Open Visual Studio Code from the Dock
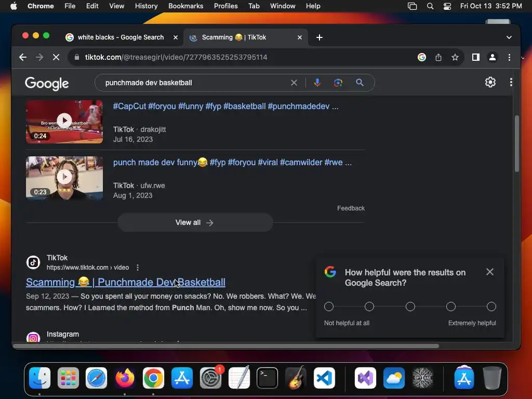The height and width of the screenshot is (399, 532). [x=324, y=378]
